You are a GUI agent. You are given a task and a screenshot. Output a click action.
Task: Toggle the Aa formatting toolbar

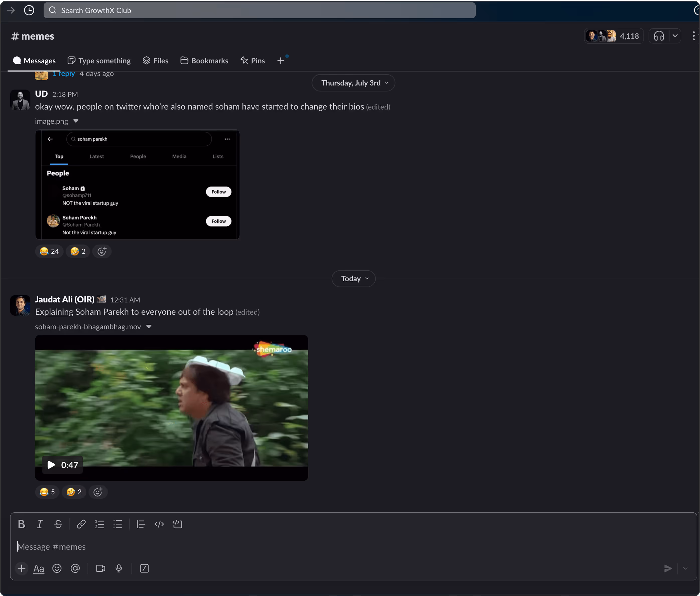[x=39, y=568]
